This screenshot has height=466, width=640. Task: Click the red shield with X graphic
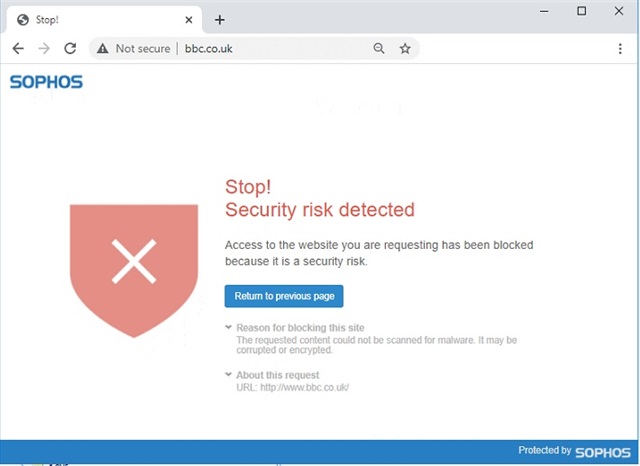pos(134,271)
